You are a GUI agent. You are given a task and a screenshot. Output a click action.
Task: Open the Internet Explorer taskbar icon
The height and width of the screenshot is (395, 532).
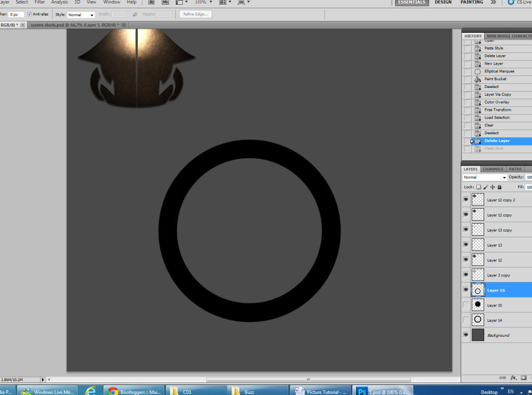90,391
